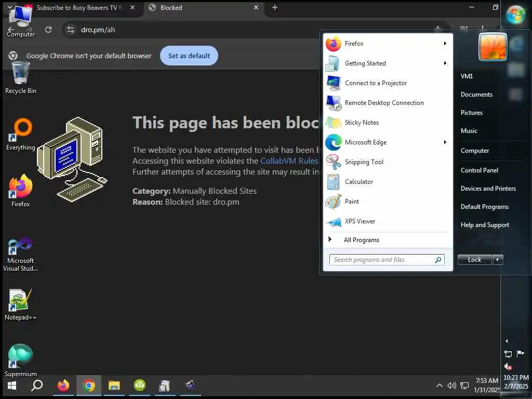Image resolution: width=532 pixels, height=399 pixels.
Task: Open Help and Support
Action: click(485, 225)
